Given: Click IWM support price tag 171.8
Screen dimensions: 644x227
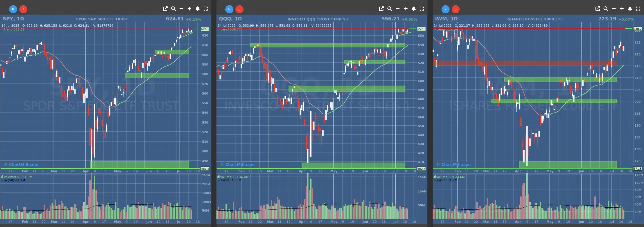Looking at the screenshot, I should click(x=637, y=169).
